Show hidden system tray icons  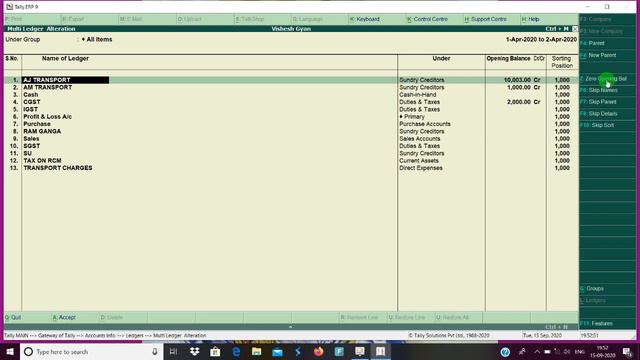click(x=537, y=352)
